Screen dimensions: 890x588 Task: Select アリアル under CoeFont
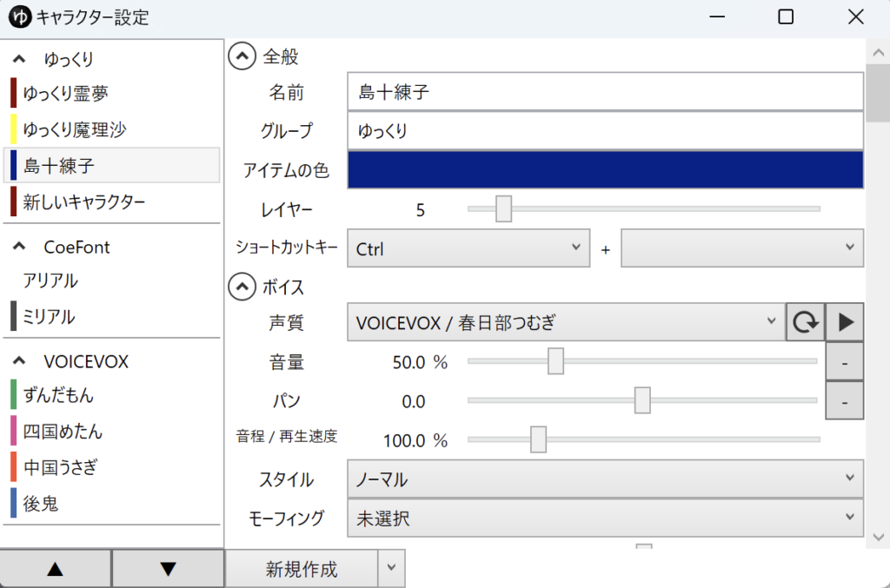112,281
